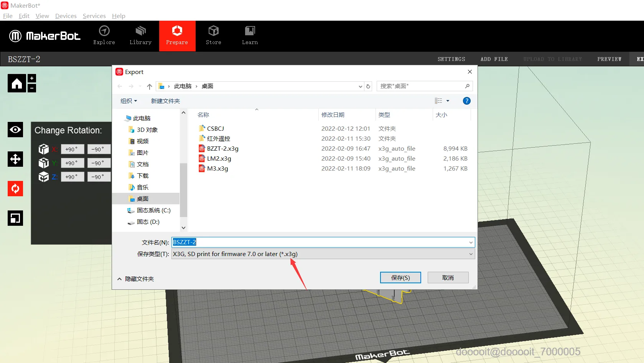Select 3D 对象 in the navigation tree
This screenshot has height=363, width=644.
147,130
